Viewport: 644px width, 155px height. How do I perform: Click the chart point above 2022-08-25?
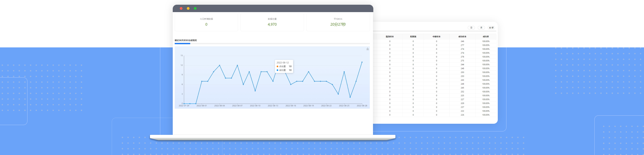point(344,72)
